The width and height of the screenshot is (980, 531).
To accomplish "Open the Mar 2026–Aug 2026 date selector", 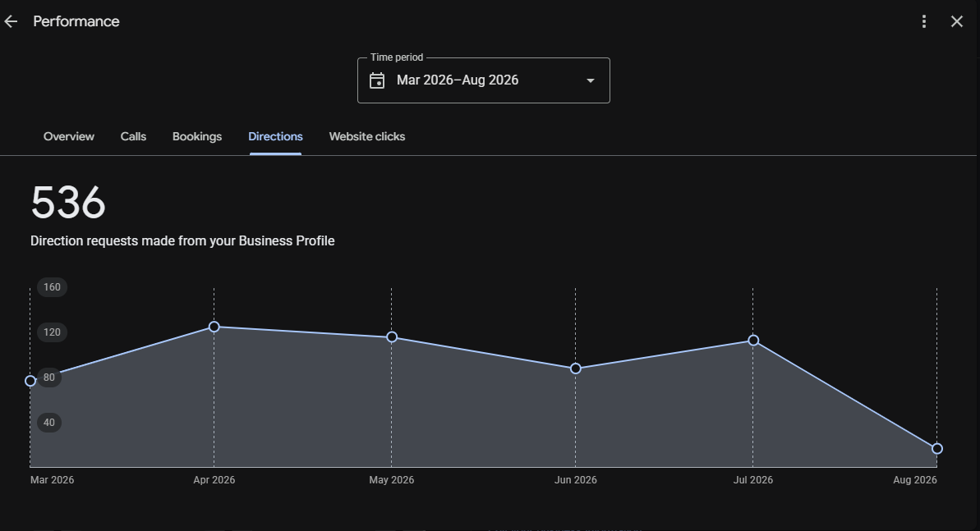I will tap(483, 80).
